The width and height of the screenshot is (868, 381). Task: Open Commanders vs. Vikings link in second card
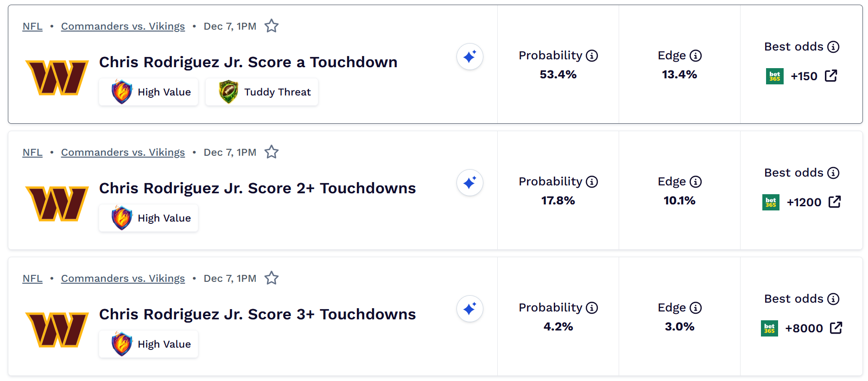123,152
